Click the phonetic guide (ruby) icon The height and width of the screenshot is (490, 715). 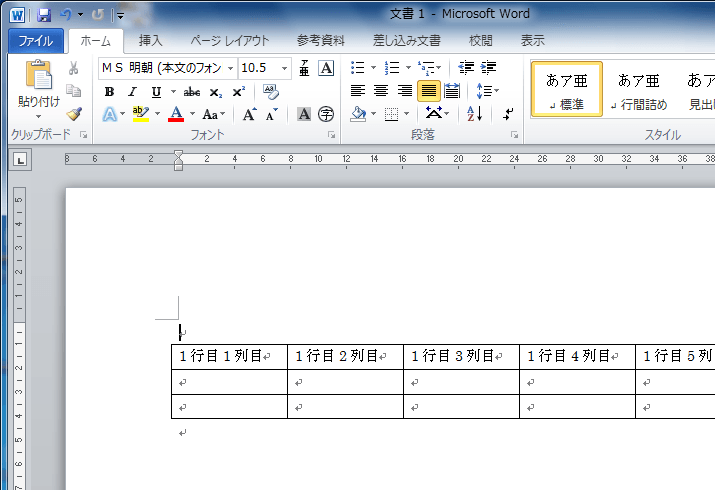(304, 68)
